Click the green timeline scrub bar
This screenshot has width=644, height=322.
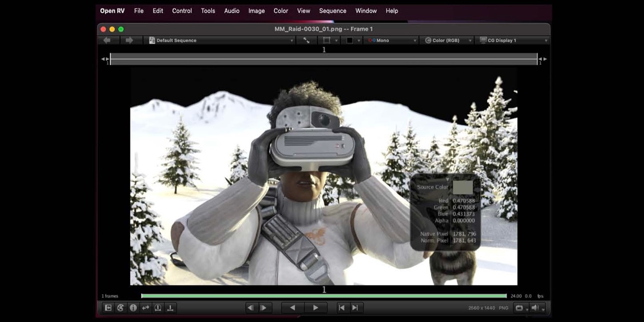tap(324, 295)
